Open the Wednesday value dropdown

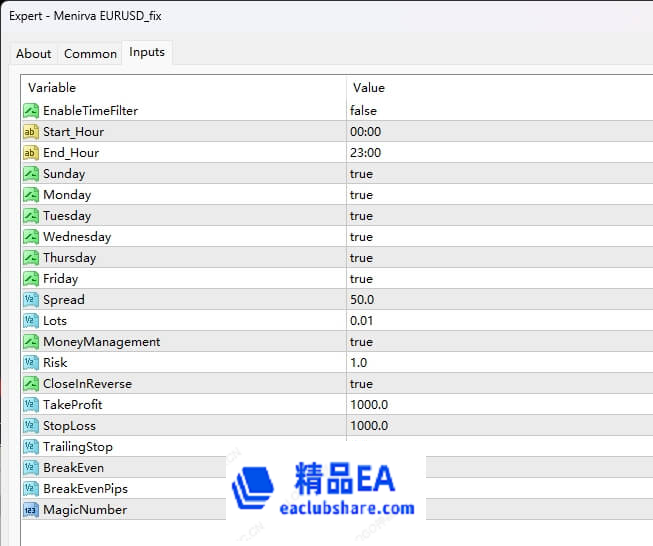click(361, 237)
